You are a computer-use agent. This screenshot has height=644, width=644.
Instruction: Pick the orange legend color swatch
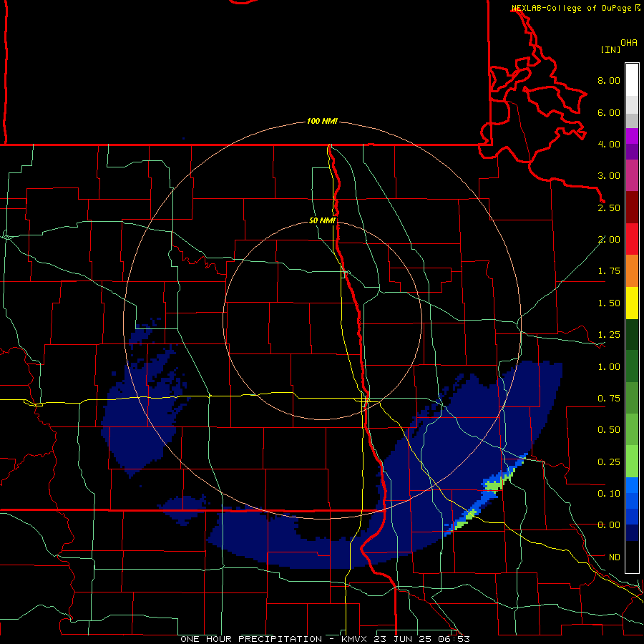[x=632, y=271]
